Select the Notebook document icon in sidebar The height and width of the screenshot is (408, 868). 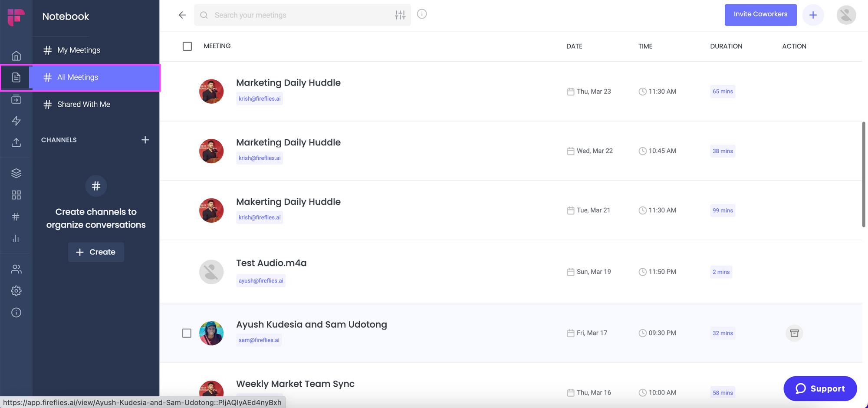(16, 77)
